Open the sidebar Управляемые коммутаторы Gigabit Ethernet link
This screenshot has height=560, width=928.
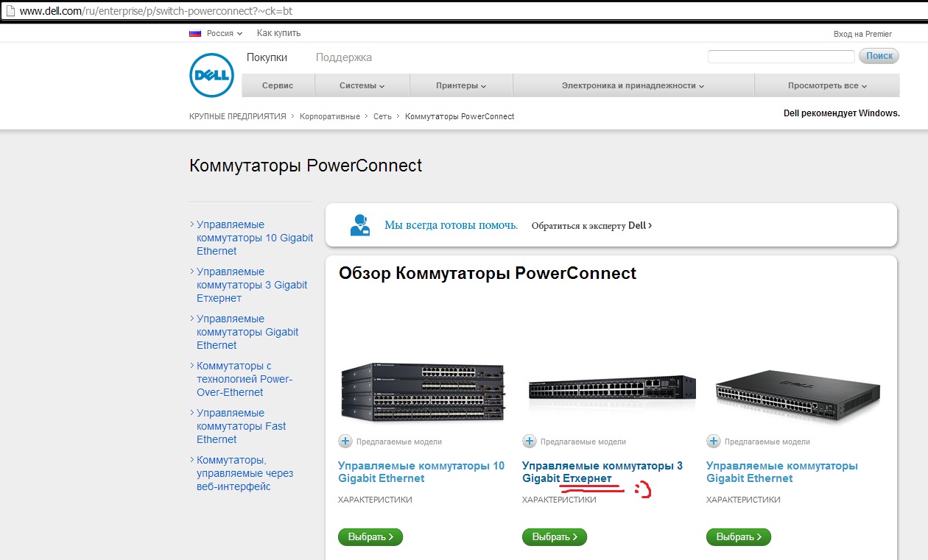247,332
